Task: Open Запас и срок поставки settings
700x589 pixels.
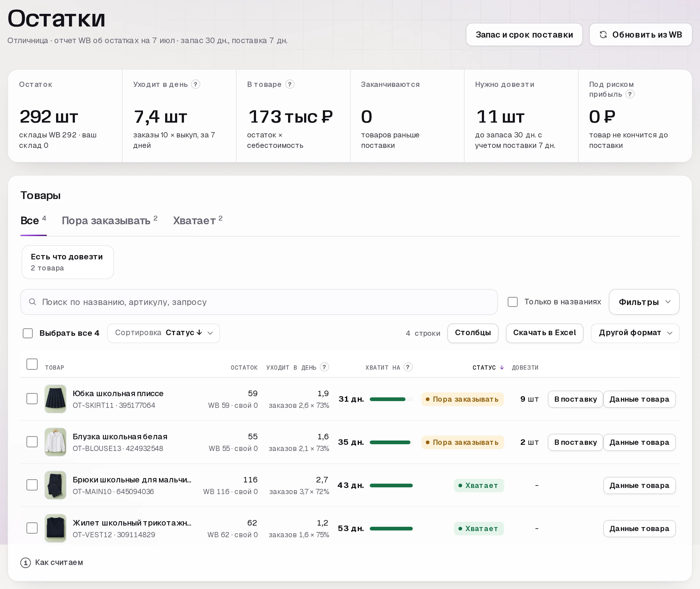Action: [x=524, y=35]
